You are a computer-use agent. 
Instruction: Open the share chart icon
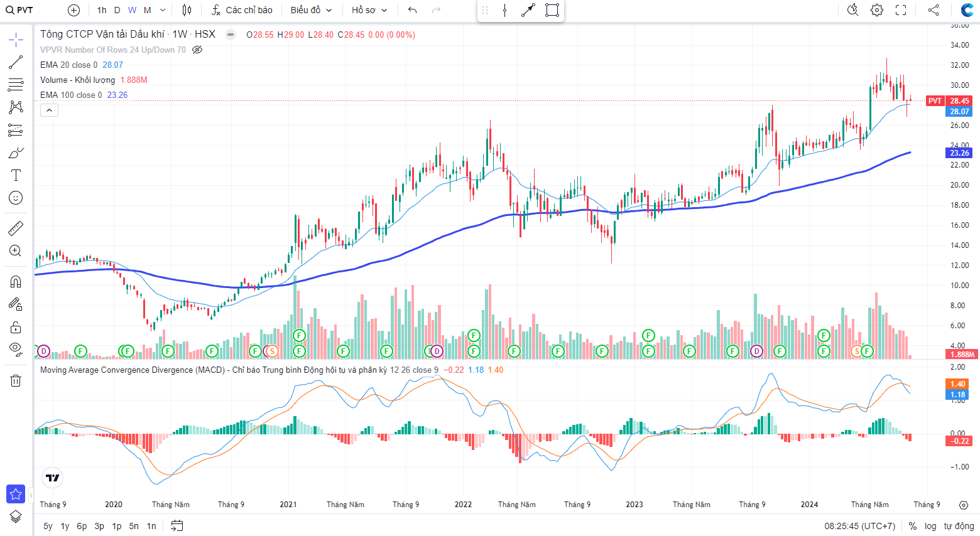point(934,10)
